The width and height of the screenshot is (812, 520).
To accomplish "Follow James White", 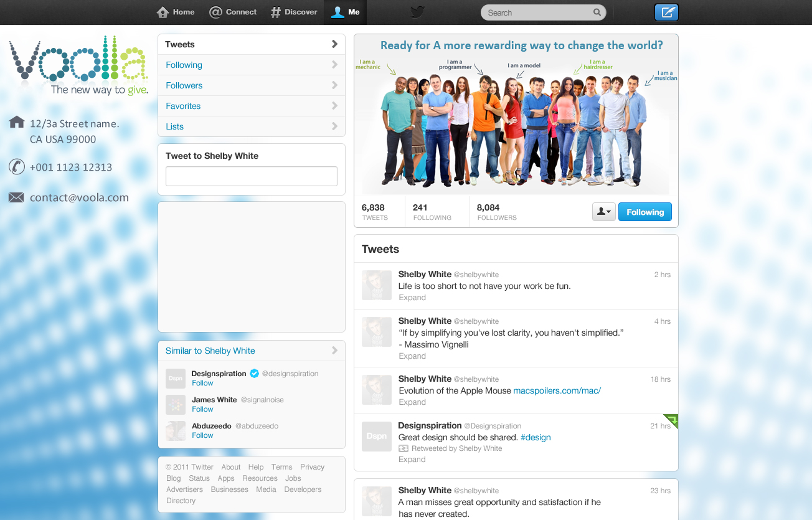I will click(x=202, y=409).
